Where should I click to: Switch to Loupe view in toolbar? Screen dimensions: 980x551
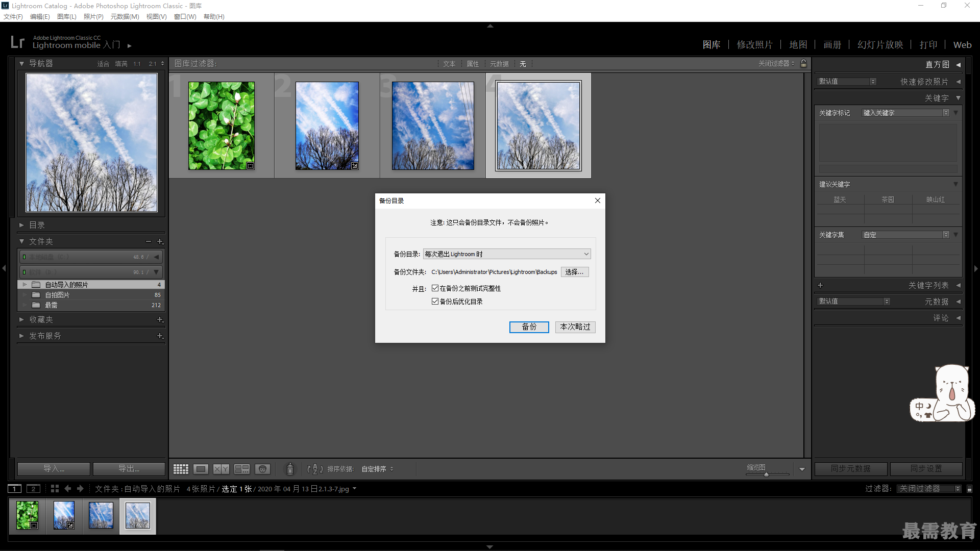pyautogui.click(x=201, y=469)
